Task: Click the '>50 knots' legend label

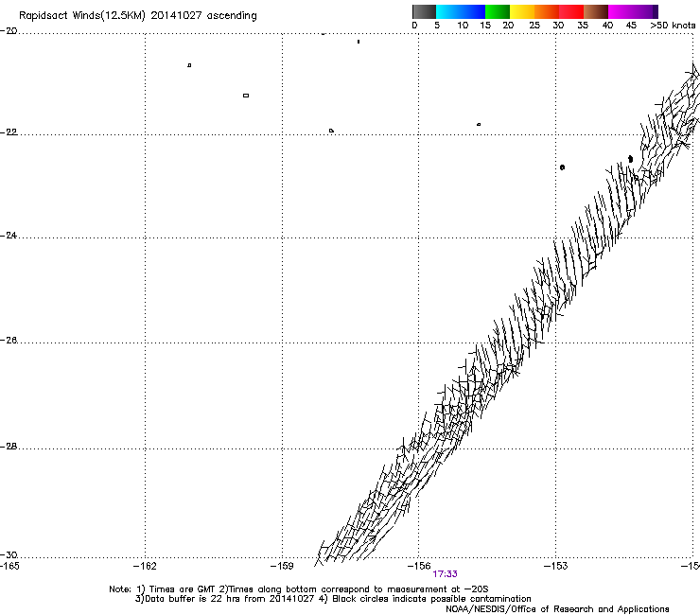Action: [673, 26]
